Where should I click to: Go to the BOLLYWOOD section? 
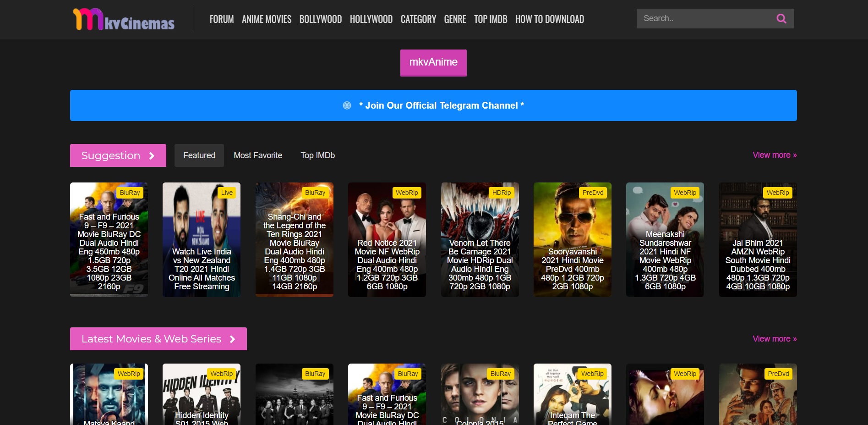[x=321, y=19]
